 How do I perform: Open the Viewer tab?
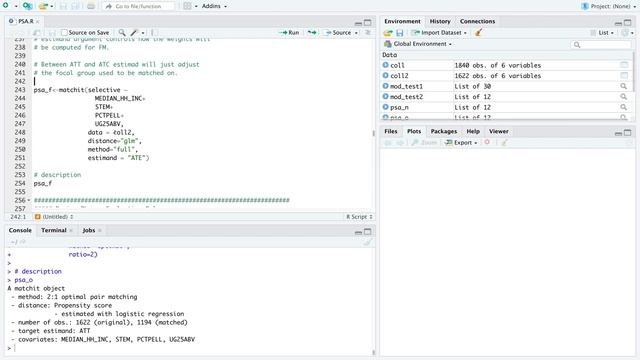click(x=499, y=131)
